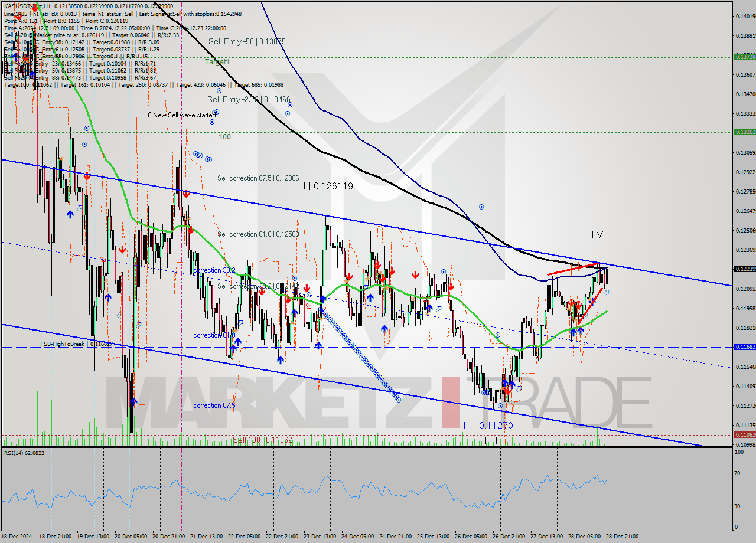
Task: Click the 'RSI(14) 62.0823' indicator label
Action: click(24, 453)
